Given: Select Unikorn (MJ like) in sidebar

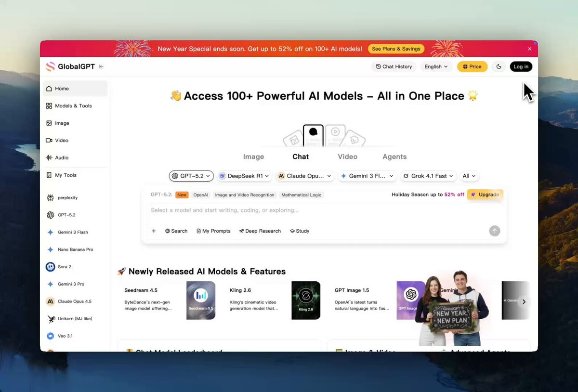Looking at the screenshot, I should [x=75, y=319].
